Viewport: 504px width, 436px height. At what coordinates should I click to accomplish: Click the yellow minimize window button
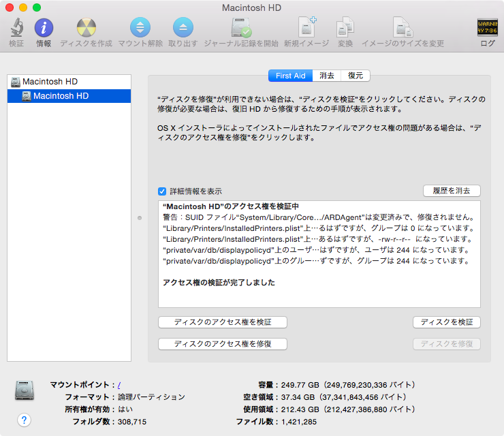point(23,7)
